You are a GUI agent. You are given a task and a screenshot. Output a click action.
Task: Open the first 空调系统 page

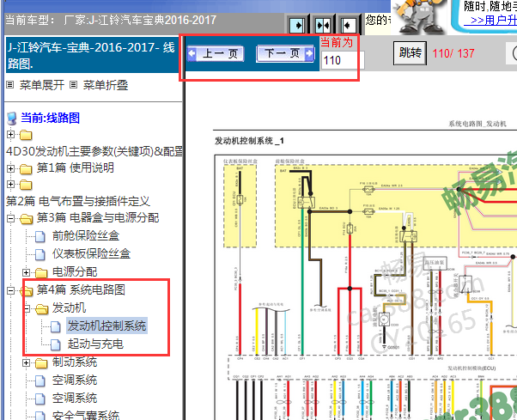[75, 380]
